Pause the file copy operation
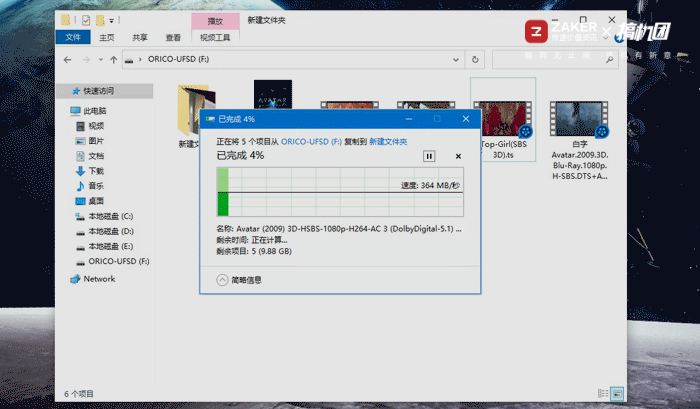The height and width of the screenshot is (409, 700). tap(429, 156)
